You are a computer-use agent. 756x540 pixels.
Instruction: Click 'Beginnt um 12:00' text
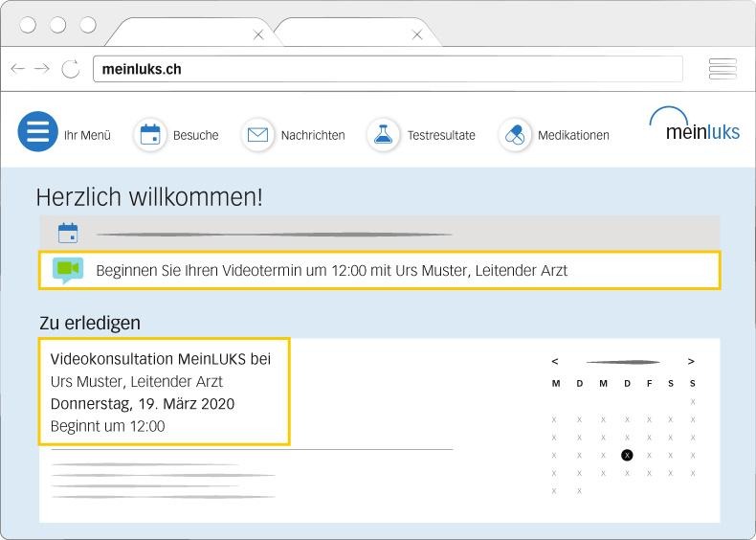coord(107,426)
